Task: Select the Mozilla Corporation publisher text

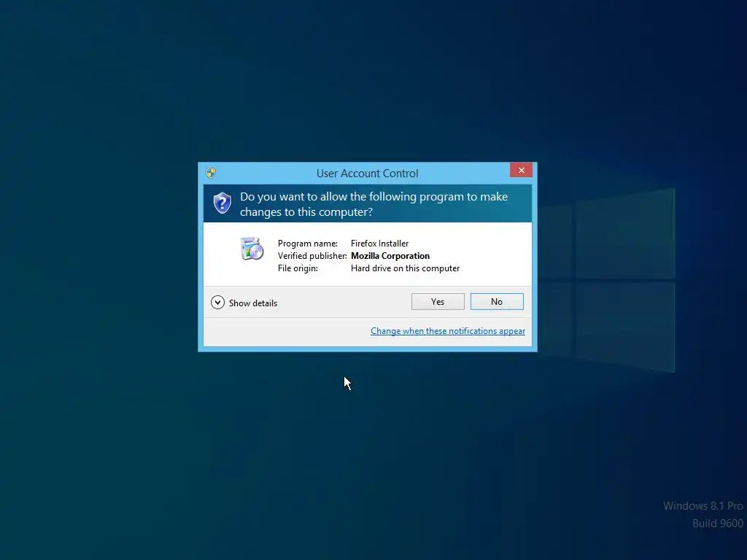Action: coord(390,256)
